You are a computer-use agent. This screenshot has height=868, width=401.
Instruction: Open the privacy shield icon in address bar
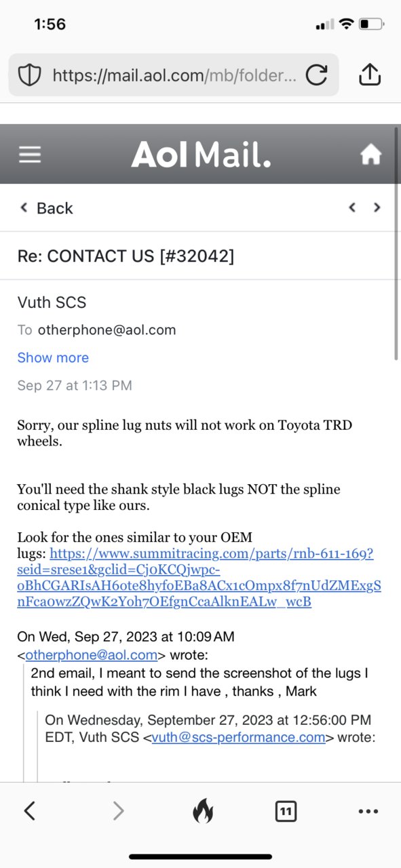click(29, 75)
